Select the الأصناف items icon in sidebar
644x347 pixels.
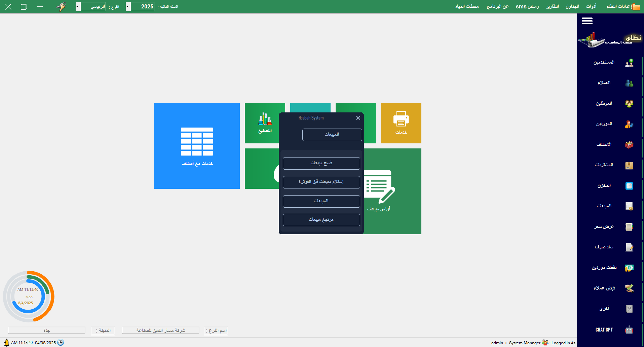coord(629,145)
